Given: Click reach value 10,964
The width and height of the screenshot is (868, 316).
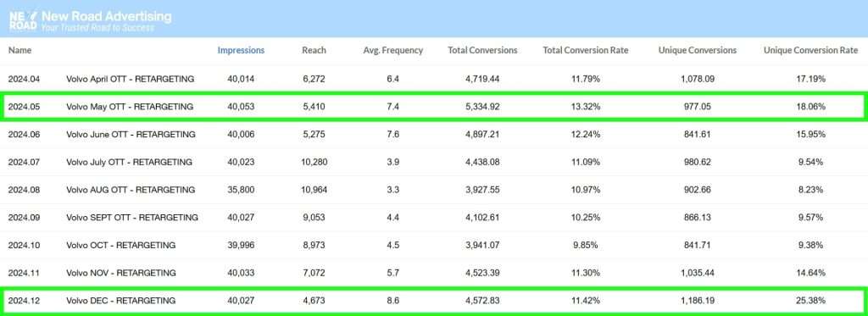Looking at the screenshot, I should [314, 190].
